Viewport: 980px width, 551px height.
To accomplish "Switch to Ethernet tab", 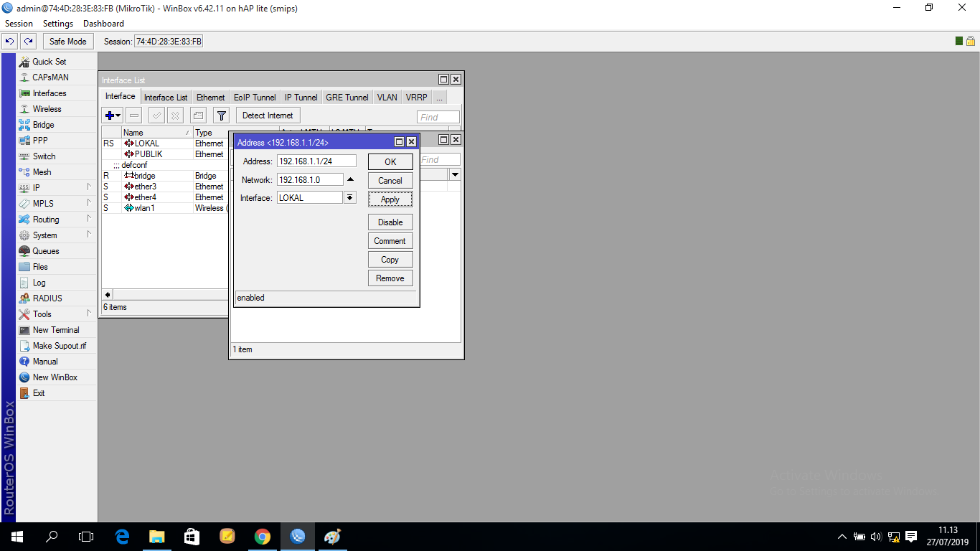I will [x=210, y=98].
